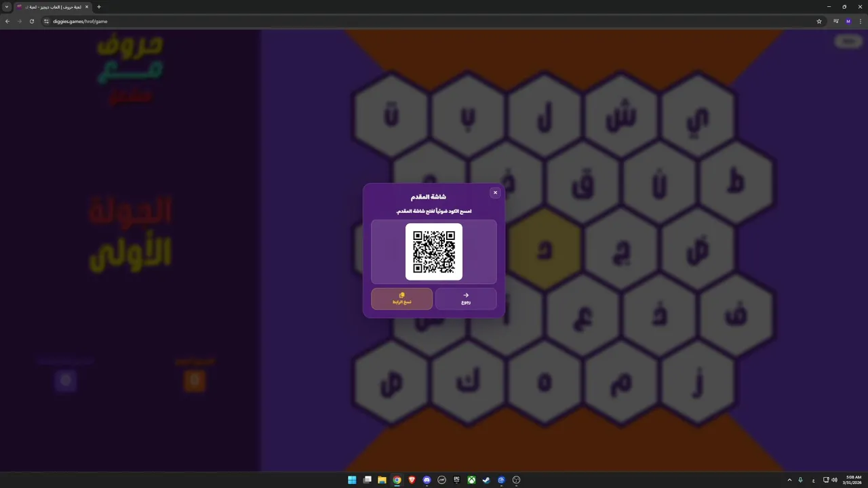Screen dimensions: 868x488
Task: Open Discord from taskbar
Action: click(427, 480)
